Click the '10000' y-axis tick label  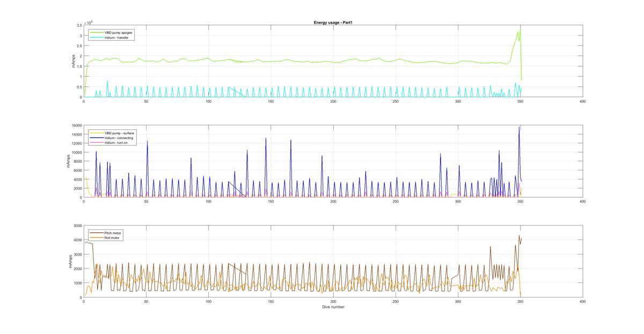(77, 153)
